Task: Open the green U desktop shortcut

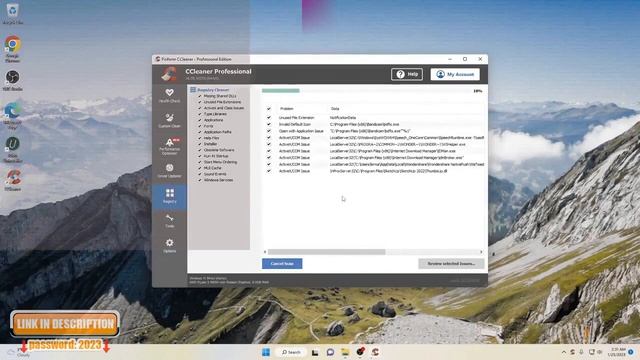Action: pos(13,149)
